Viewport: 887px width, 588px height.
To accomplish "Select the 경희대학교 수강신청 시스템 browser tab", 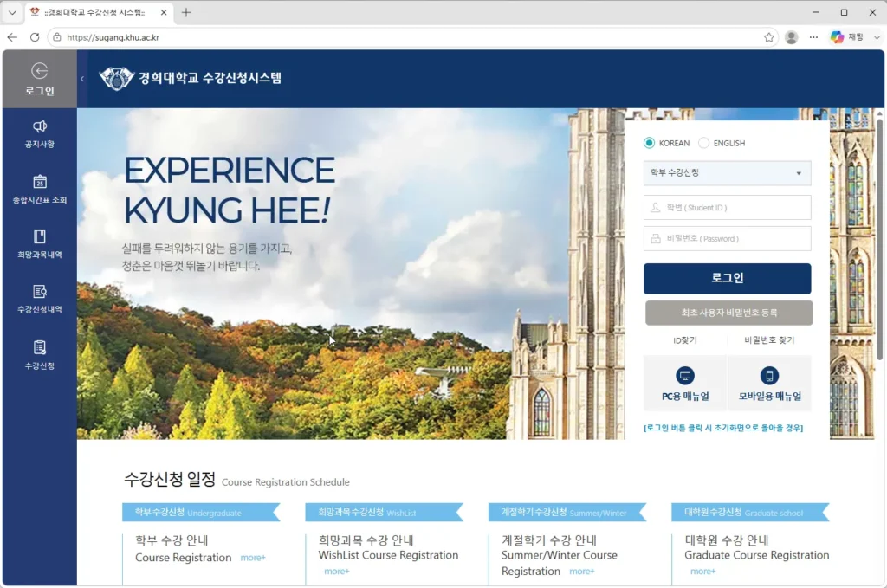I will coord(94,12).
